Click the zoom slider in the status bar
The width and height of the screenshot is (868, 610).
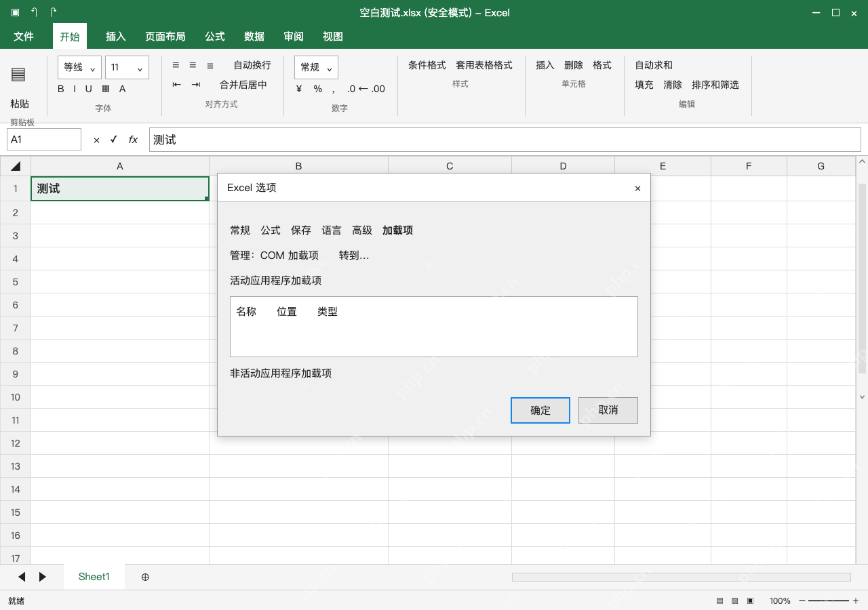pos(829,601)
